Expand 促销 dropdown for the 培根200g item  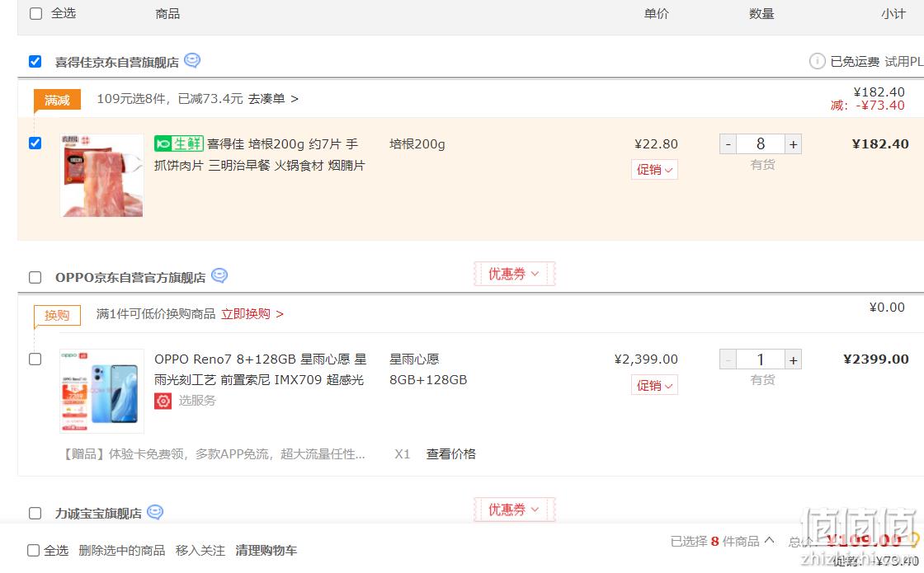click(654, 170)
